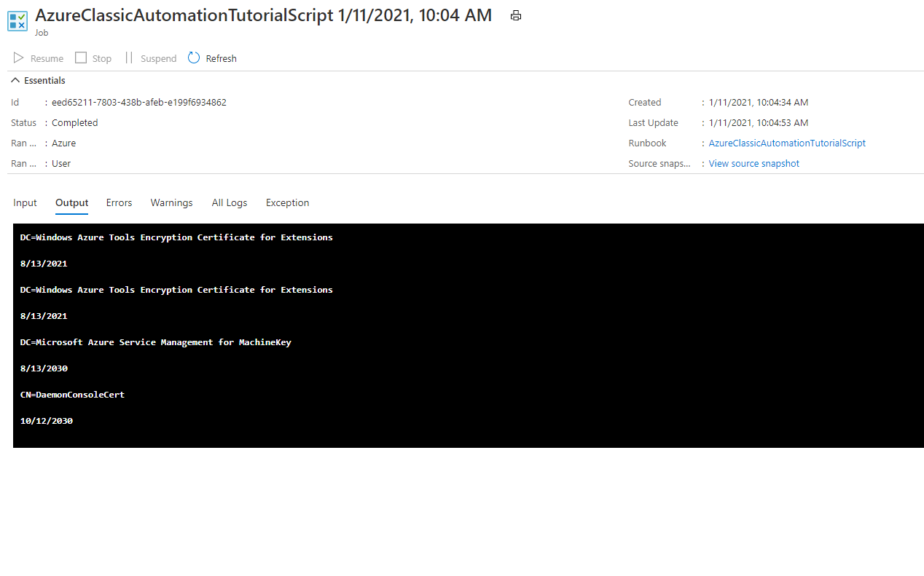
Task: Click the Runbook field label
Action: click(x=648, y=143)
